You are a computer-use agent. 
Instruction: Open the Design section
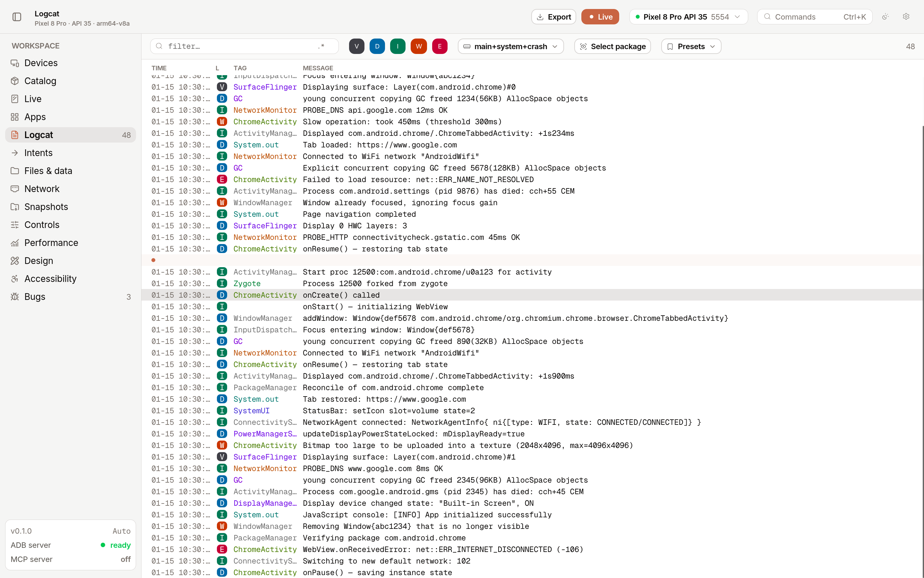point(71,260)
